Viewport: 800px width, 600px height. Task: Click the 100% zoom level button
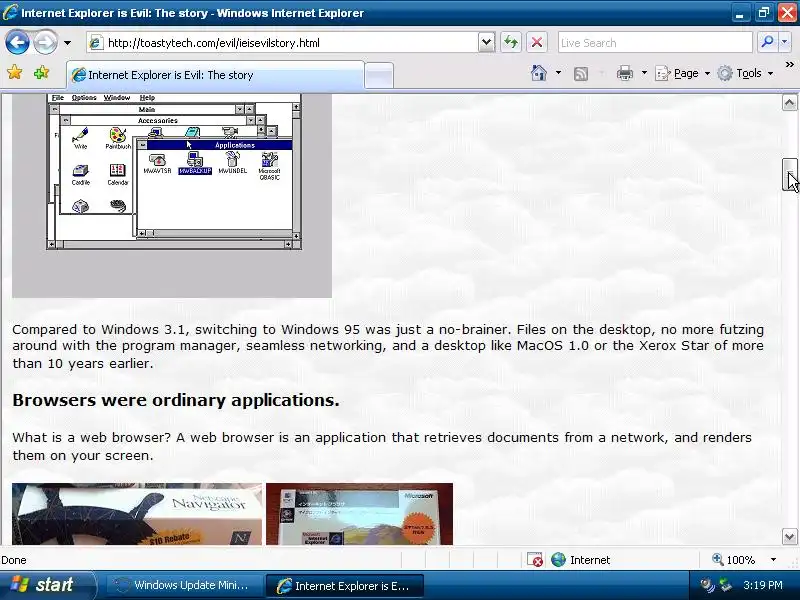pyautogui.click(x=734, y=560)
